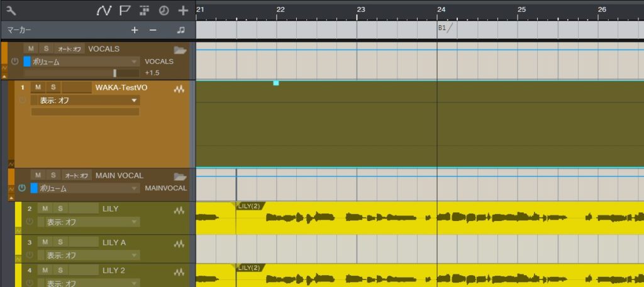Screen dimensions: 644x287
Task: Select the MAIN VOCAL track name
Action: coord(119,175)
